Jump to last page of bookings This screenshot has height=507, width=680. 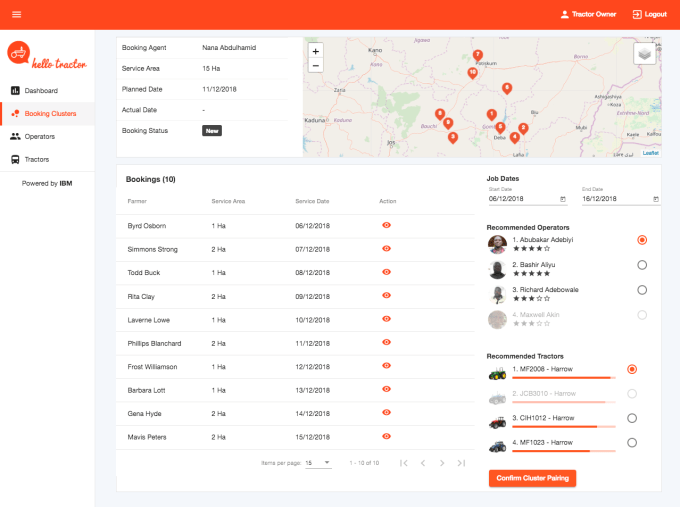[x=461, y=463]
